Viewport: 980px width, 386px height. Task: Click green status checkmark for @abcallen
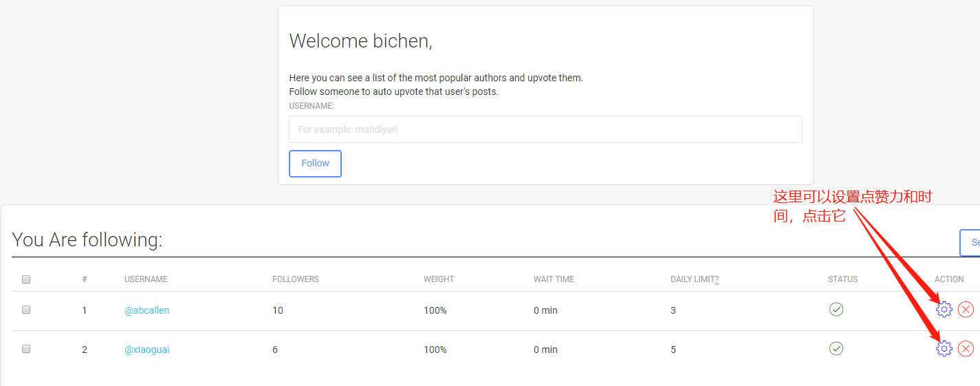click(836, 310)
